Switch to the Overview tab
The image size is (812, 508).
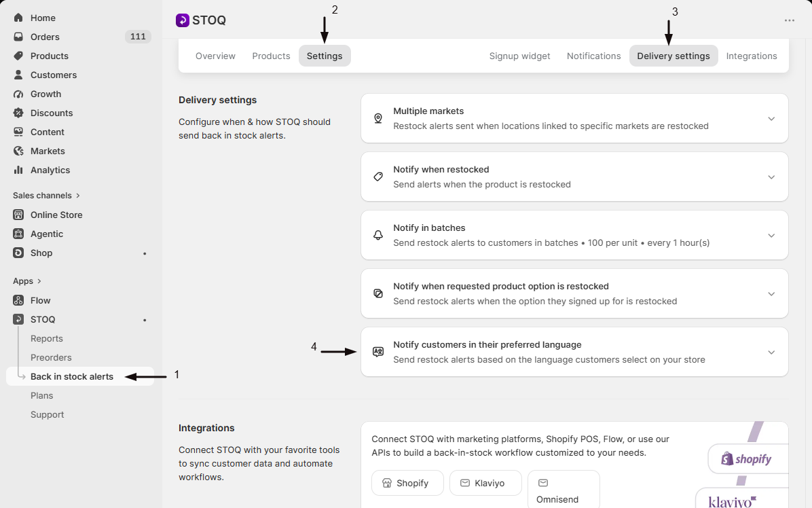click(x=215, y=56)
